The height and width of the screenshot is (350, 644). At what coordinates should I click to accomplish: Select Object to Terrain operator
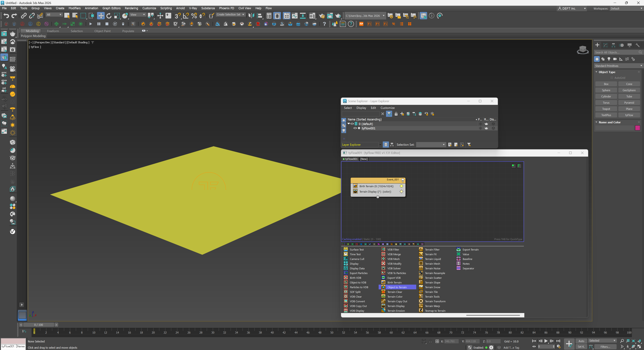pyautogui.click(x=397, y=287)
